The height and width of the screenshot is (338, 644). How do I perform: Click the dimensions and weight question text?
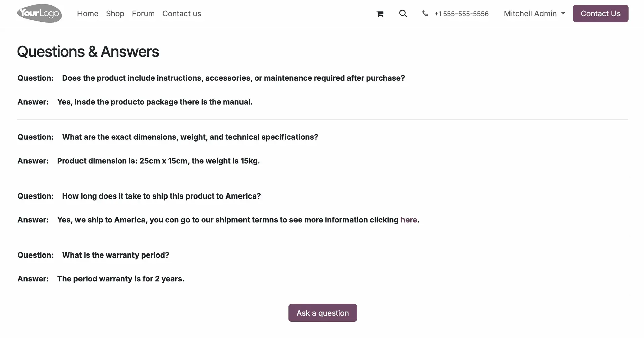[190, 137]
